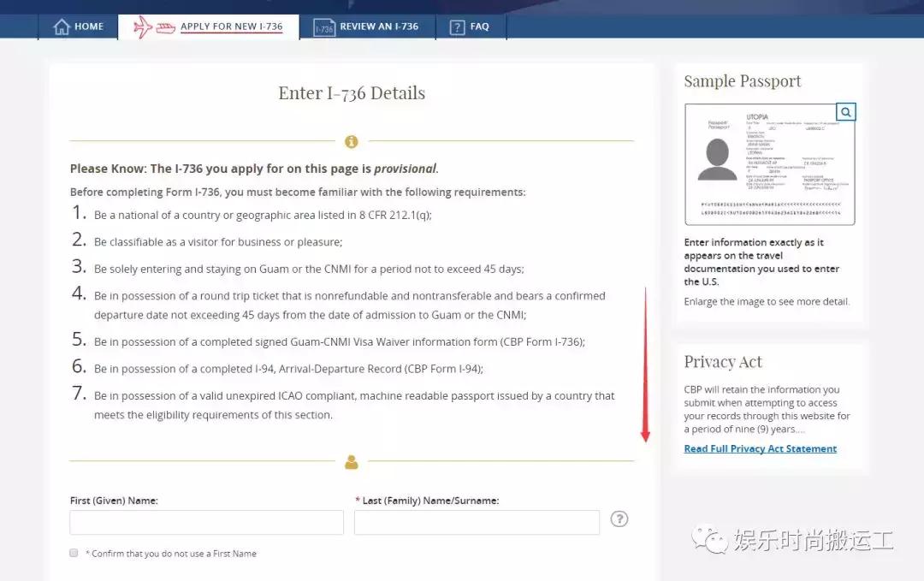This screenshot has width=924, height=581.
Task: Click the 'Please Know' provisional notice line
Action: pos(254,169)
